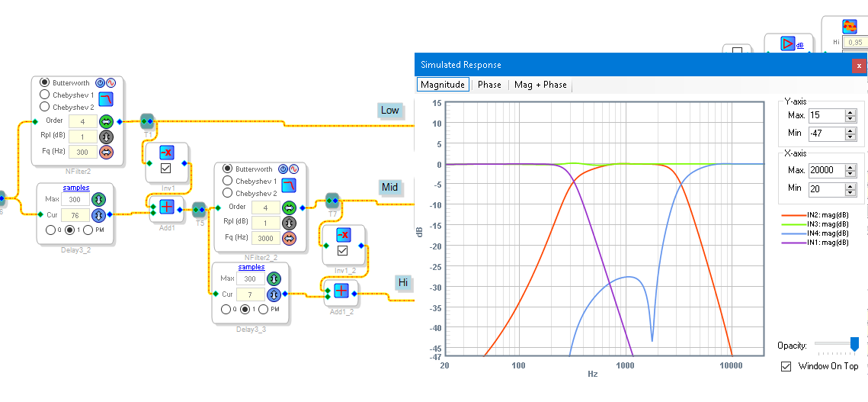Click Cur arrow button on Delay3_3
Image resolution: width=868 pixels, height=402 pixels.
pos(274,294)
